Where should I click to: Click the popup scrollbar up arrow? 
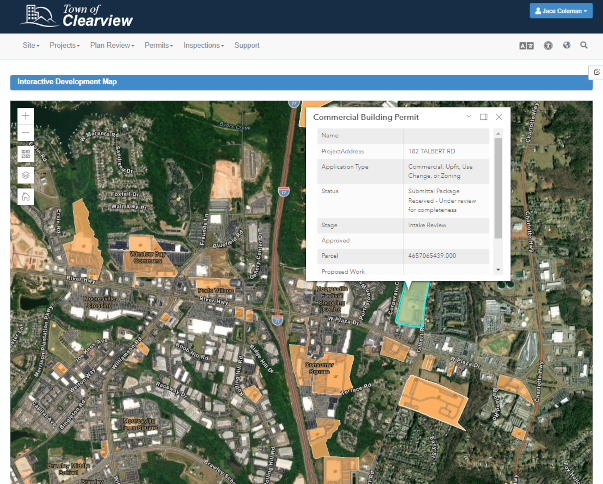coord(498,133)
